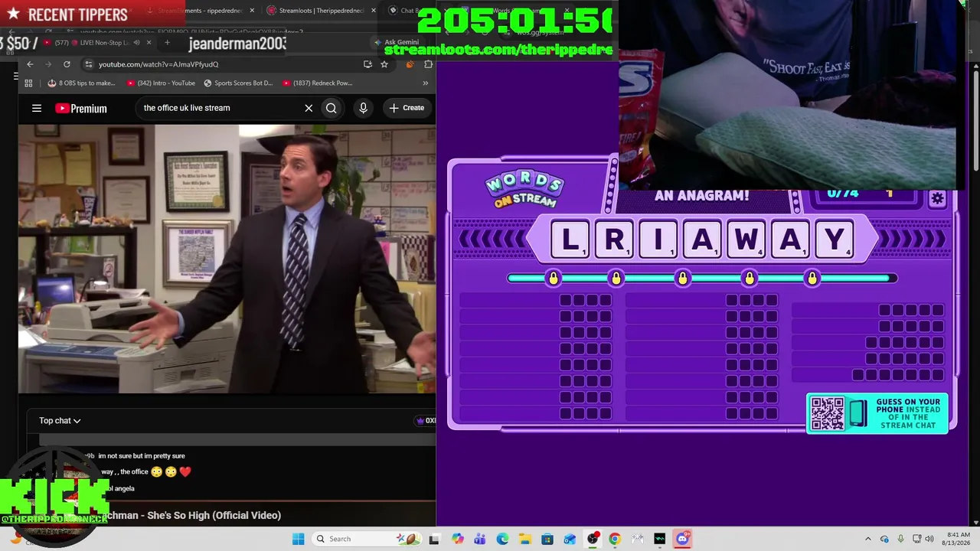Open a new browser tab
Screen dimensions: 980x551
tap(167, 42)
